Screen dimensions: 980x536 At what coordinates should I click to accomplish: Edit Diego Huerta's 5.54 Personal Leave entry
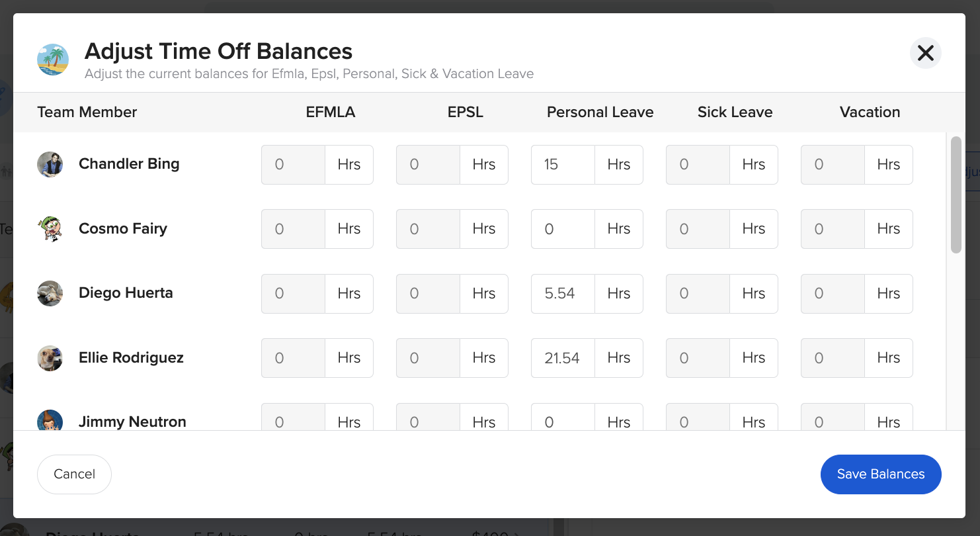pyautogui.click(x=562, y=293)
